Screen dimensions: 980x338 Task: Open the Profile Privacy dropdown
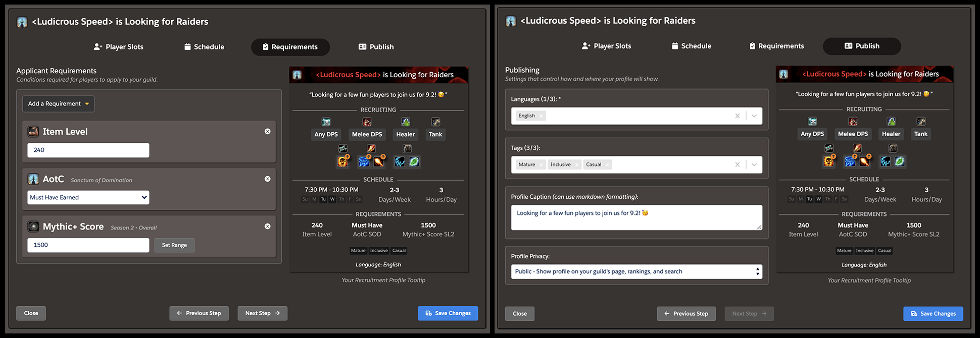pos(636,272)
